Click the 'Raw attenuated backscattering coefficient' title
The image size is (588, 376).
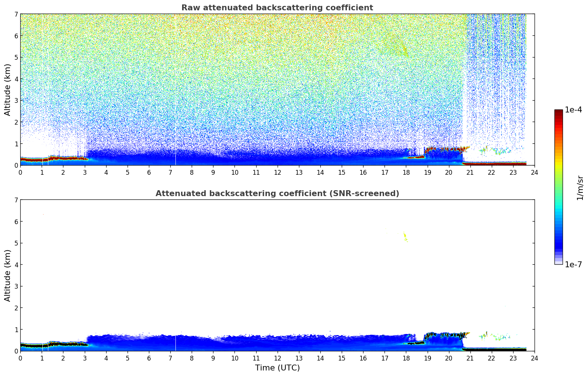tap(277, 8)
